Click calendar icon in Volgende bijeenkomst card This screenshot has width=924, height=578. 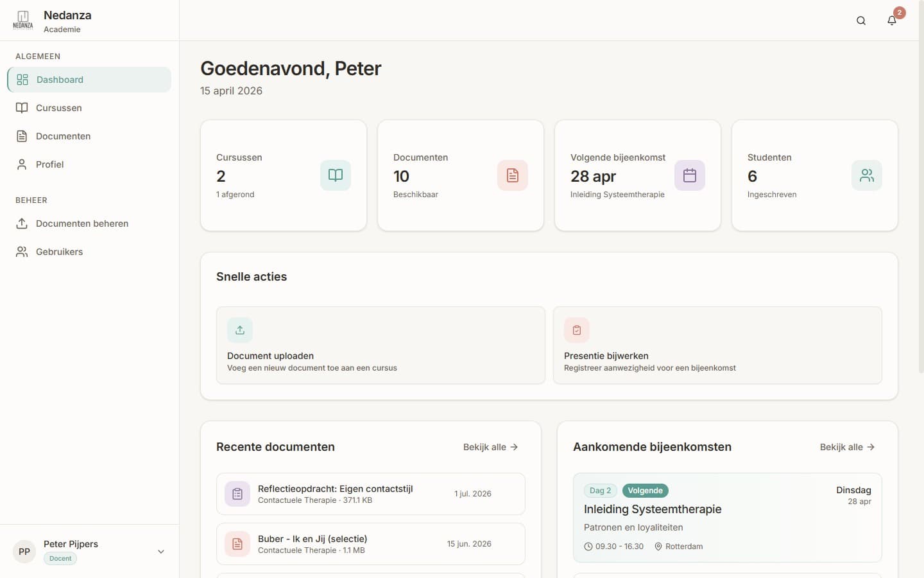690,175
